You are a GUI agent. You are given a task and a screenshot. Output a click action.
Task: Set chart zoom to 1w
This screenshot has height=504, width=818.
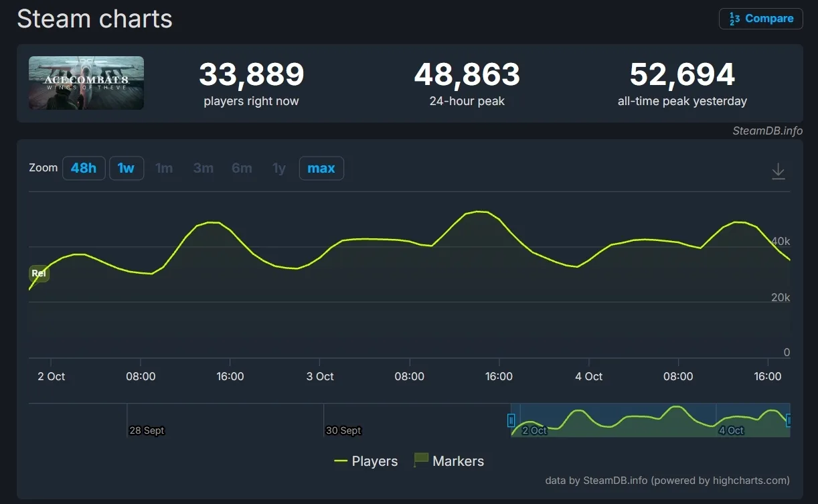click(x=126, y=168)
